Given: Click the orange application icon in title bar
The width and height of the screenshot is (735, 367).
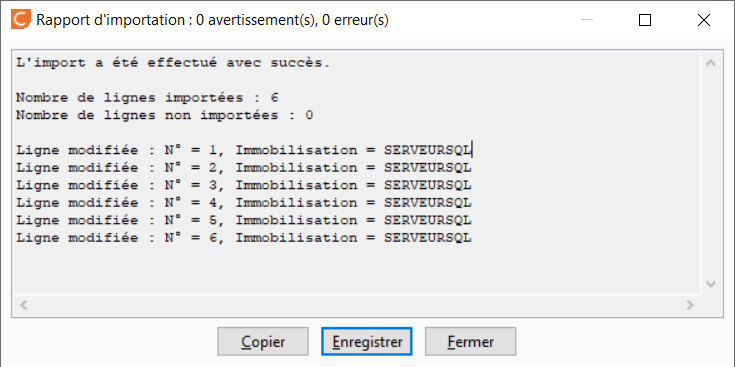Looking at the screenshot, I should pos(21,20).
